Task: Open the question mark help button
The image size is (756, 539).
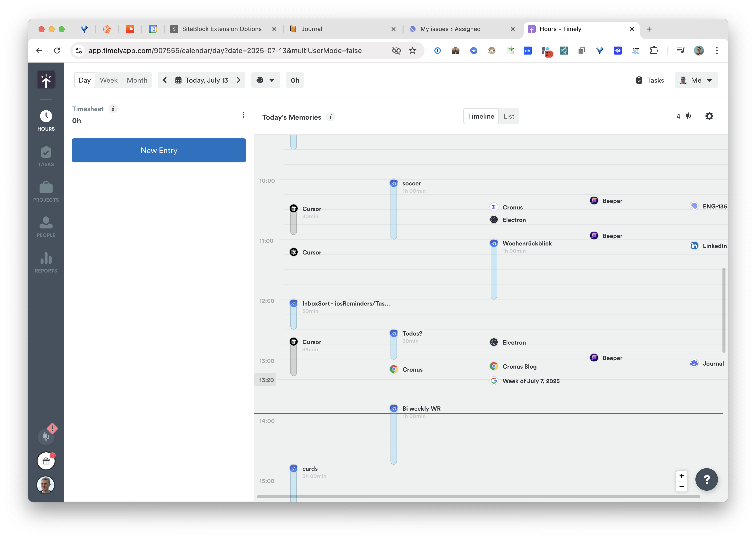Action: [x=706, y=479]
